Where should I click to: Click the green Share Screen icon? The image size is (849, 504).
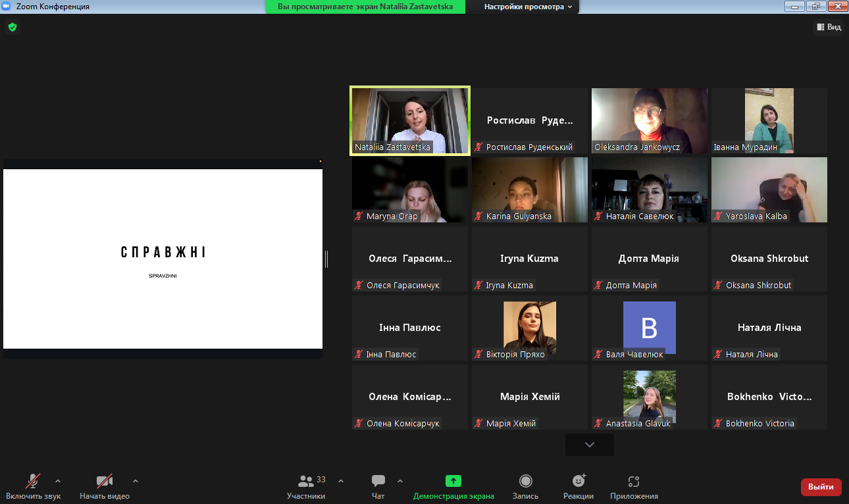(453, 481)
